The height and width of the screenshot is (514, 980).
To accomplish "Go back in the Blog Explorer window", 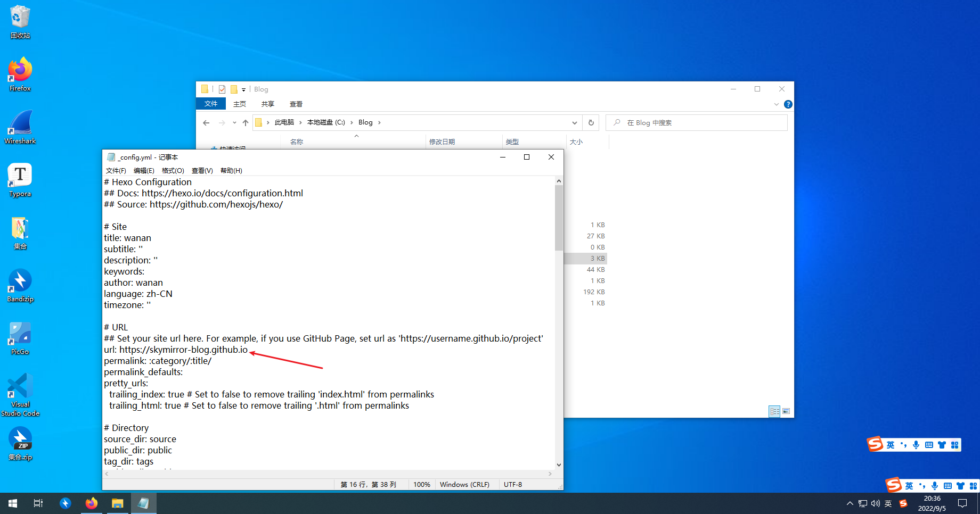I will pyautogui.click(x=206, y=123).
